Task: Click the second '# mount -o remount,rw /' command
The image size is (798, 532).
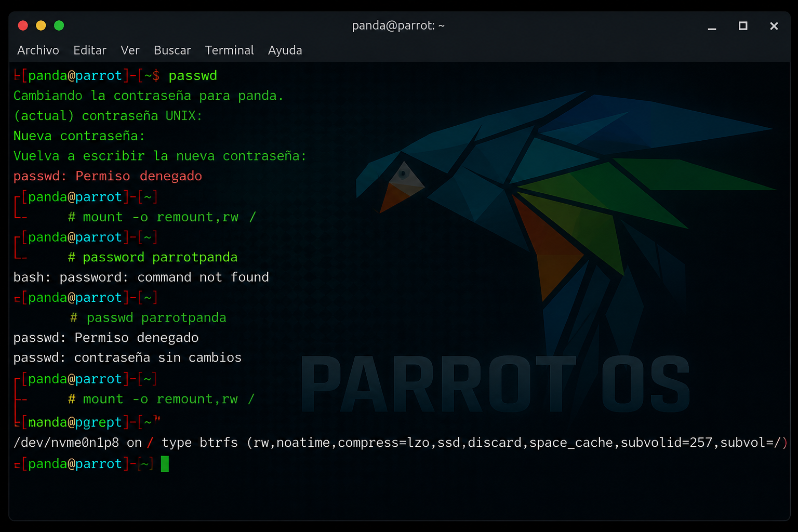Action: pos(161,400)
